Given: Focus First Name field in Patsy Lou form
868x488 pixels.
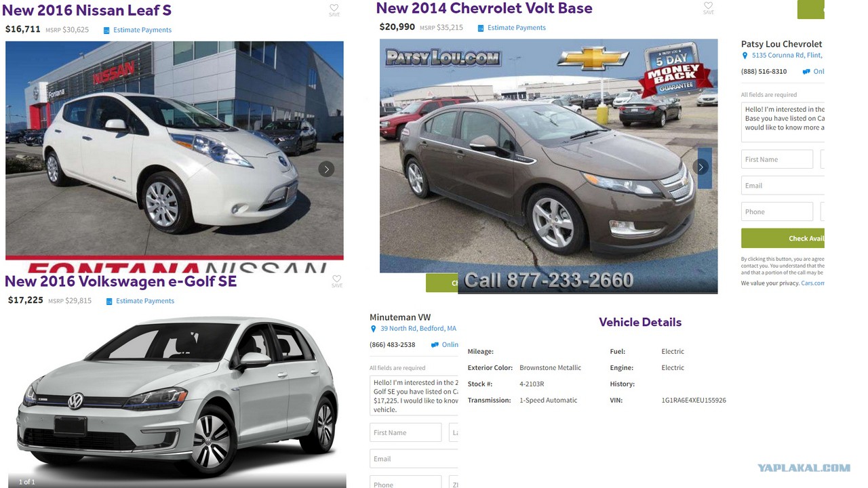Looking at the screenshot, I should pos(777,159).
